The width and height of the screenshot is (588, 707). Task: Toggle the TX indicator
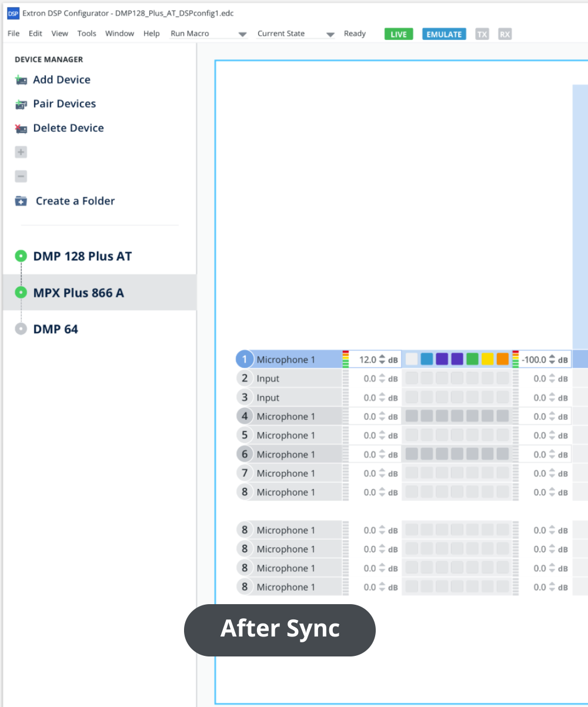[x=482, y=33]
